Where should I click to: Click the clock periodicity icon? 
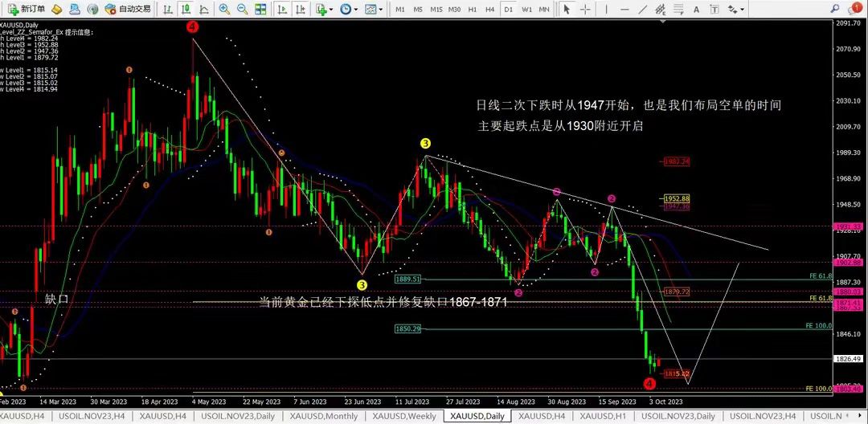pyautogui.click(x=346, y=10)
